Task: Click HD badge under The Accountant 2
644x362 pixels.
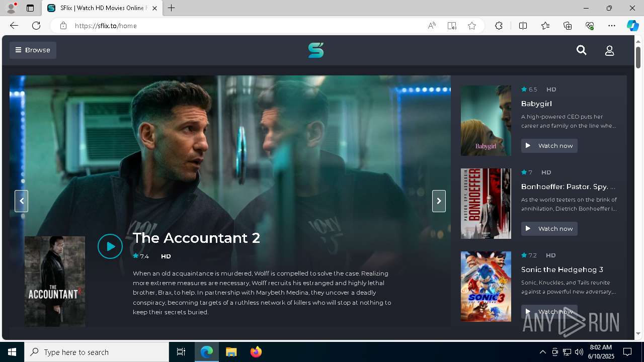Action: (x=166, y=256)
